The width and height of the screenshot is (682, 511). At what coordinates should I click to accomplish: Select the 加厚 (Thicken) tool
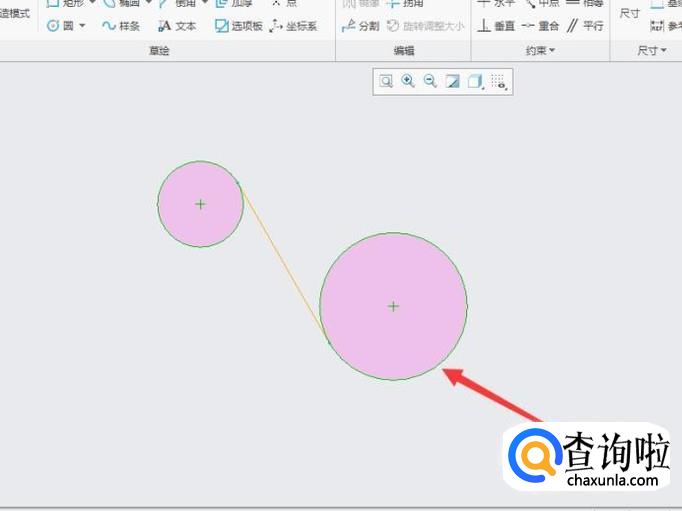(234, 3)
